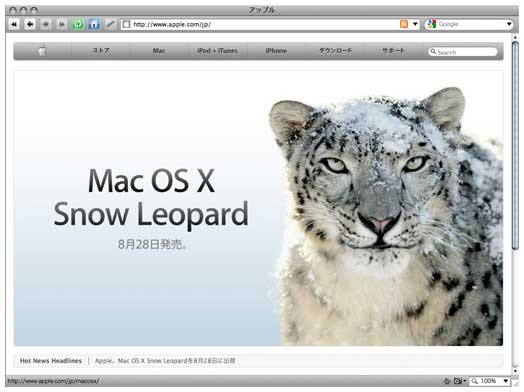Image resolution: width=524 pixels, height=392 pixels.
Task: Click the orange RSS feed icon
Action: (x=404, y=24)
